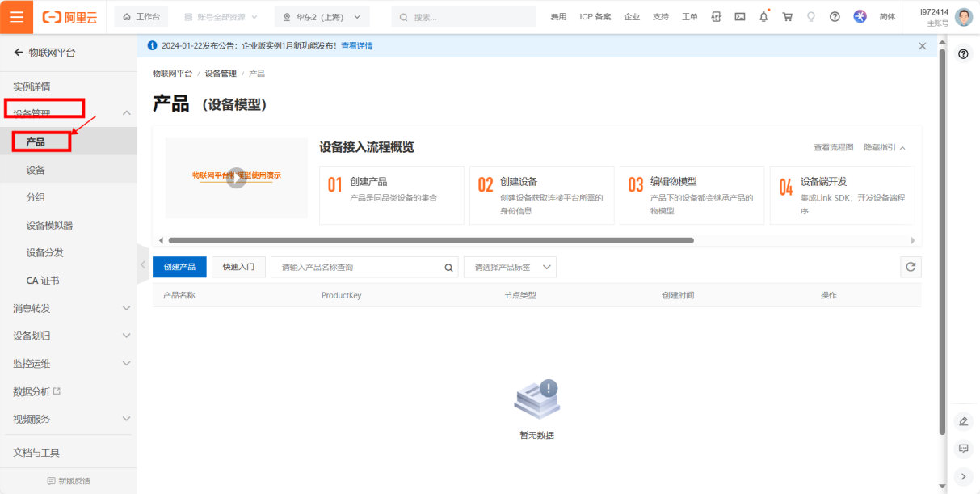
Task: Open the region dropdown 华东2 (上海)
Action: (322, 17)
